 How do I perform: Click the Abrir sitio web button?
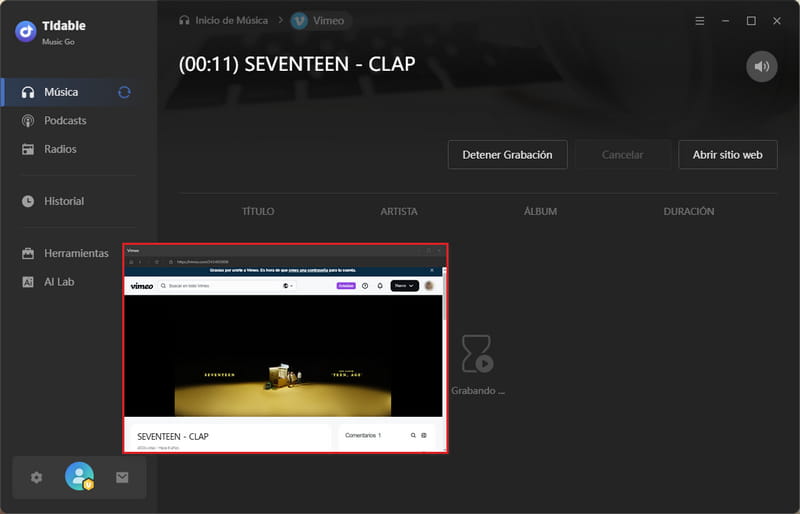click(727, 155)
